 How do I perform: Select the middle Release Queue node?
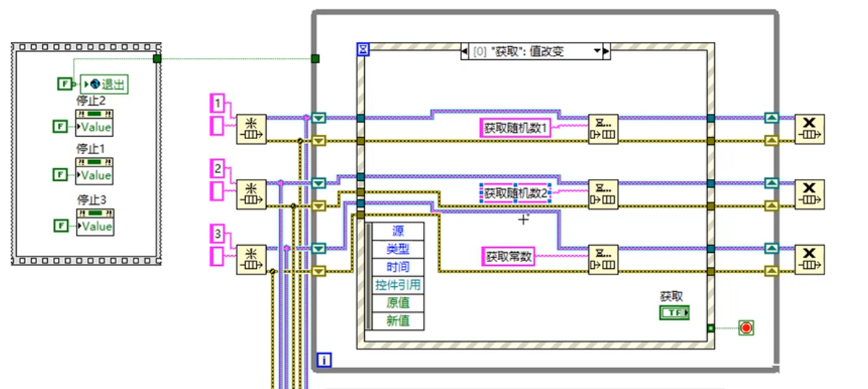pyautogui.click(x=809, y=194)
